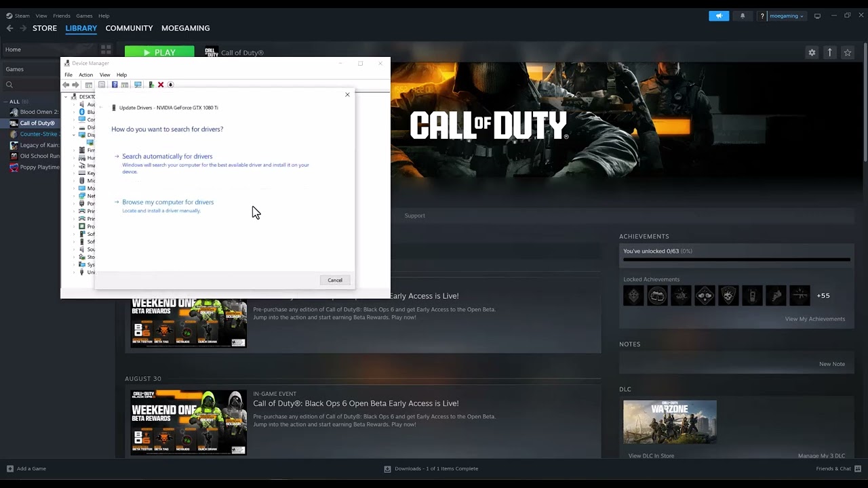Collapse the Display adapters tree node
Image resolution: width=868 pixels, height=488 pixels.
[73, 135]
